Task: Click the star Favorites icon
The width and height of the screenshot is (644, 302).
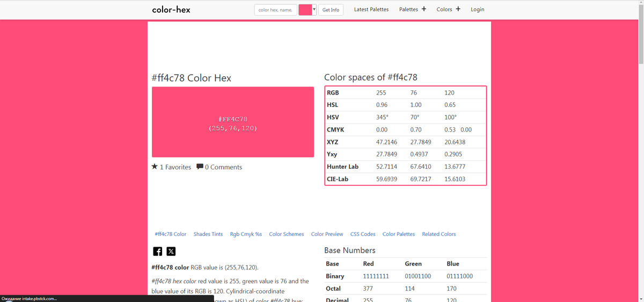Action: pyautogui.click(x=155, y=167)
